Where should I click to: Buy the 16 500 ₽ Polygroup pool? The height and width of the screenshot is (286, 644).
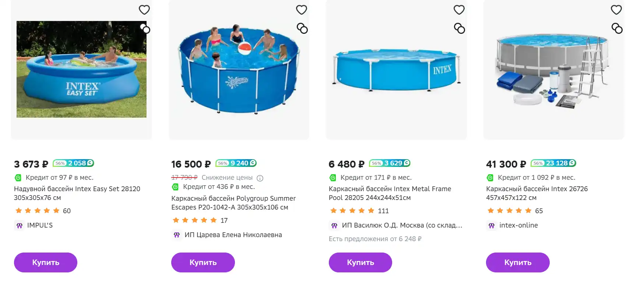point(203,262)
